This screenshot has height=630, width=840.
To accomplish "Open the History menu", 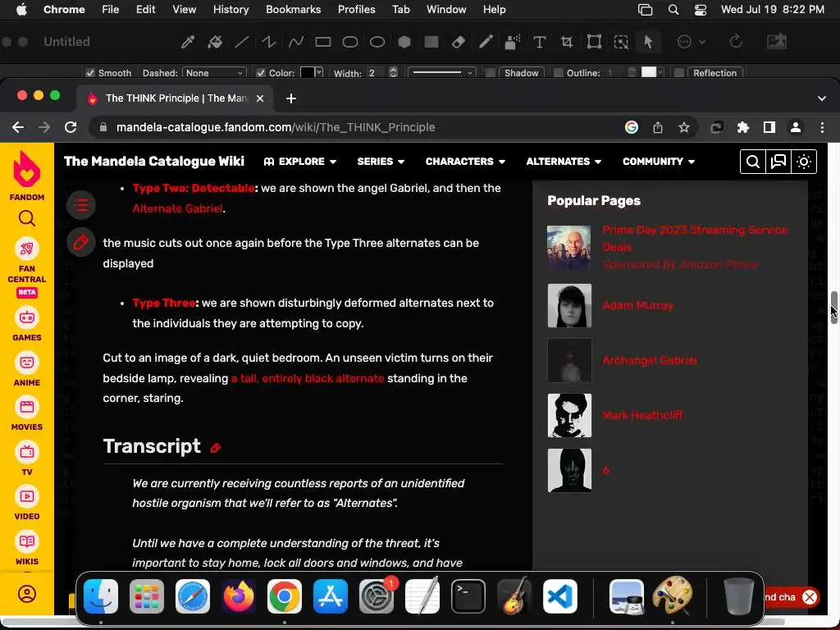I will click(x=231, y=10).
